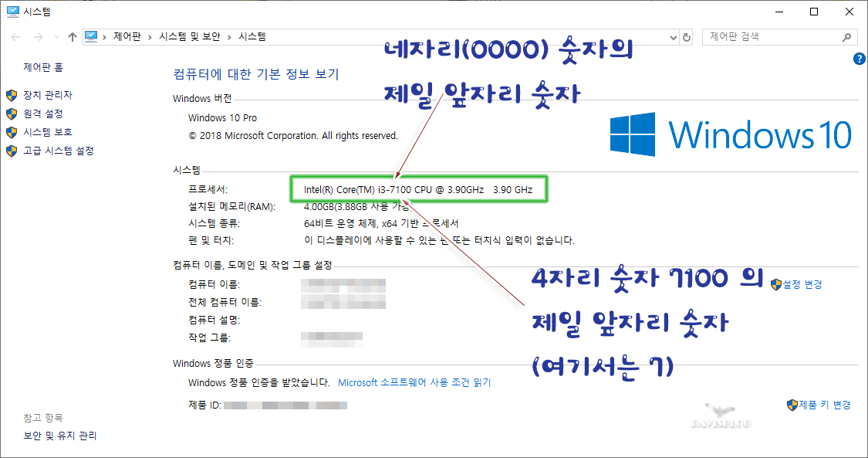The height and width of the screenshot is (458, 868).
Task: Click the shield icon beside 고급 시스템 설정
Action: pyautogui.click(x=12, y=151)
